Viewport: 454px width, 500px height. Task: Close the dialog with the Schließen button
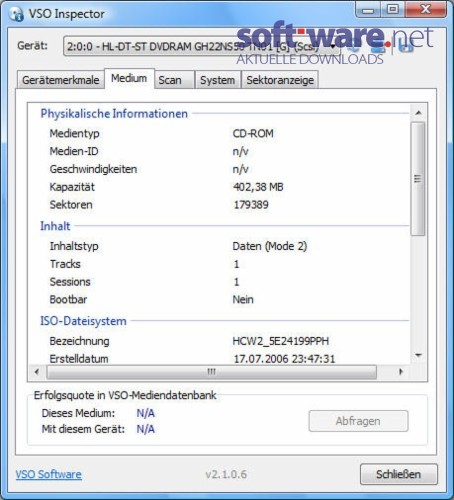coord(399,474)
